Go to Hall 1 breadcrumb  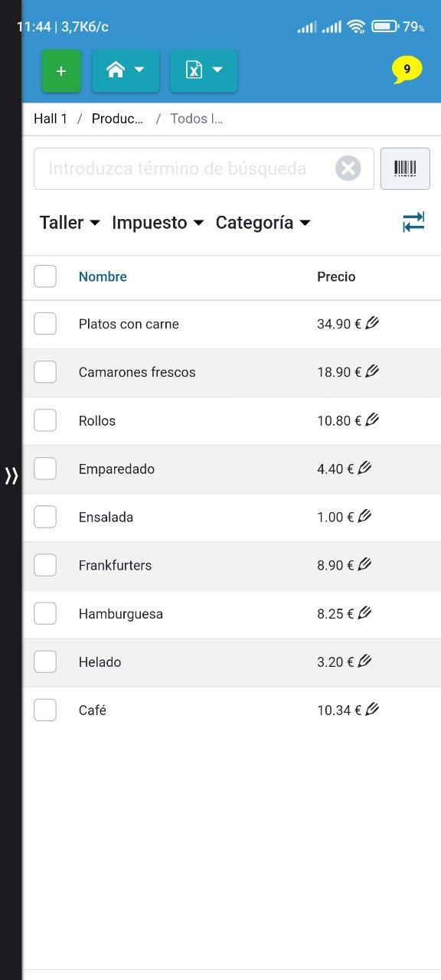[x=51, y=119]
